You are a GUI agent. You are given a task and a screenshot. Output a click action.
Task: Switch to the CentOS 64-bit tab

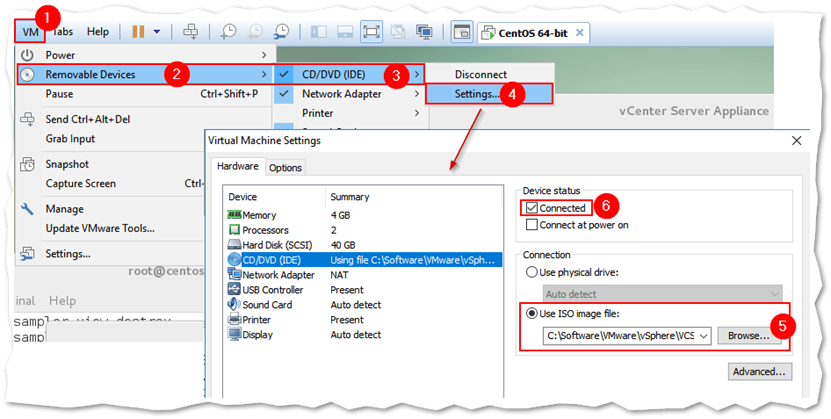[532, 33]
